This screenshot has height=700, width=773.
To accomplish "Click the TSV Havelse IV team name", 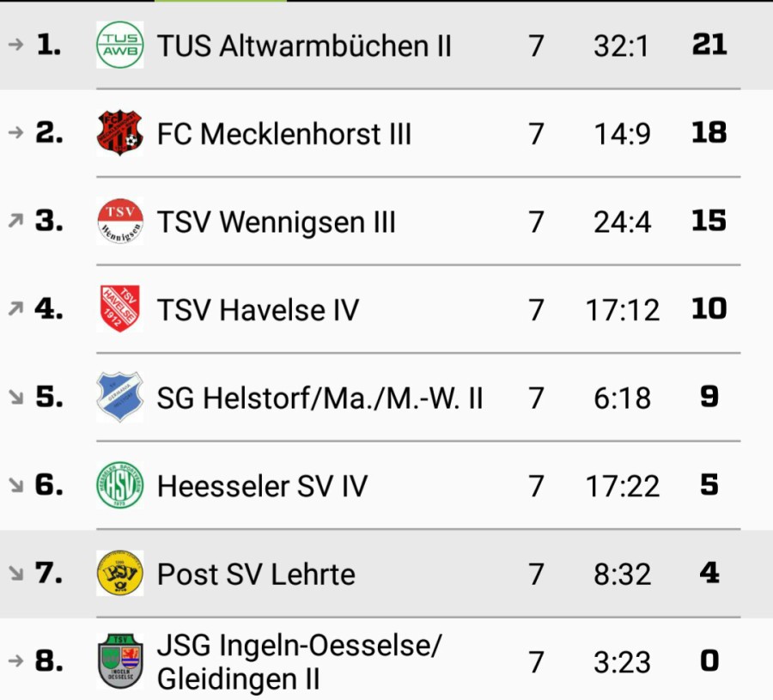I will [258, 310].
